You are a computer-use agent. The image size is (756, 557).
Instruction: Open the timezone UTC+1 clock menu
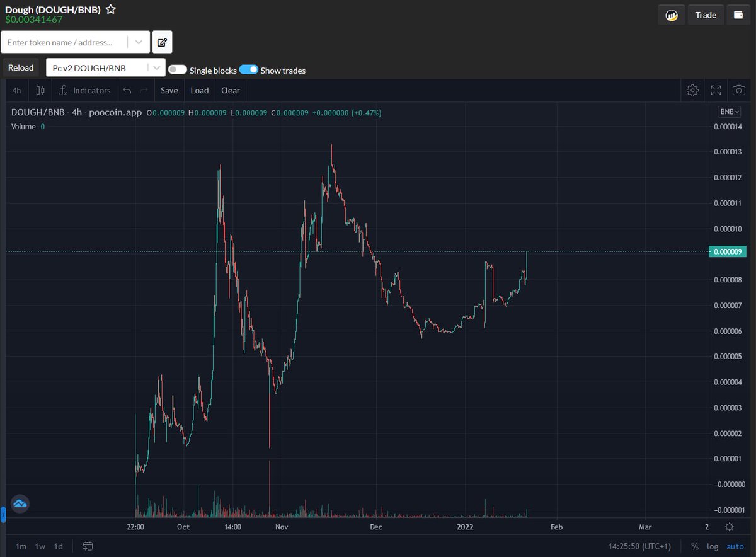tap(640, 546)
